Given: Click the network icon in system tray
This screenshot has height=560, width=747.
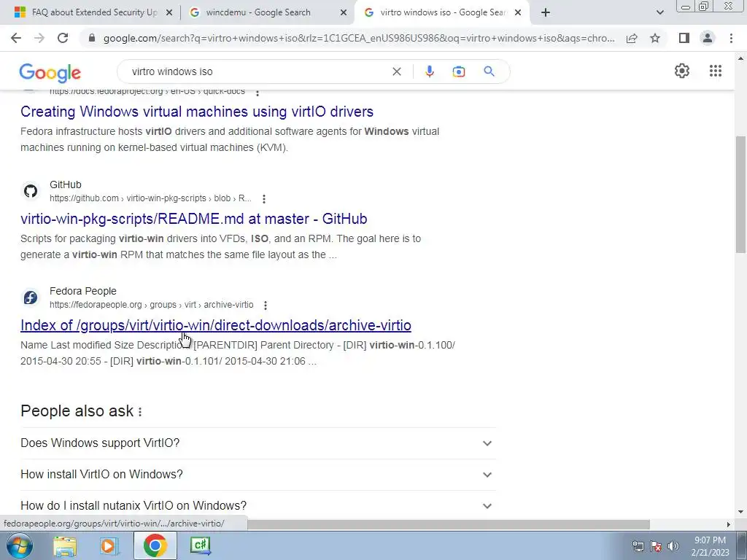Looking at the screenshot, I should tap(638, 546).
